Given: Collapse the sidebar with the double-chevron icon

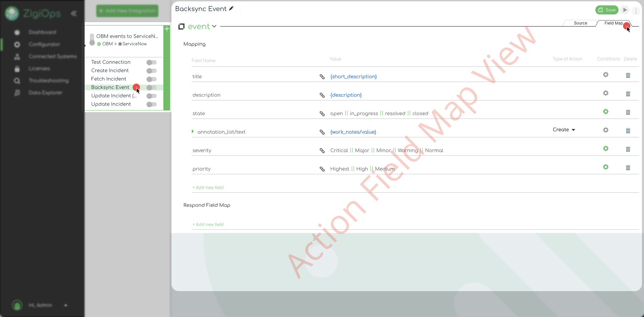Looking at the screenshot, I should [x=74, y=13].
